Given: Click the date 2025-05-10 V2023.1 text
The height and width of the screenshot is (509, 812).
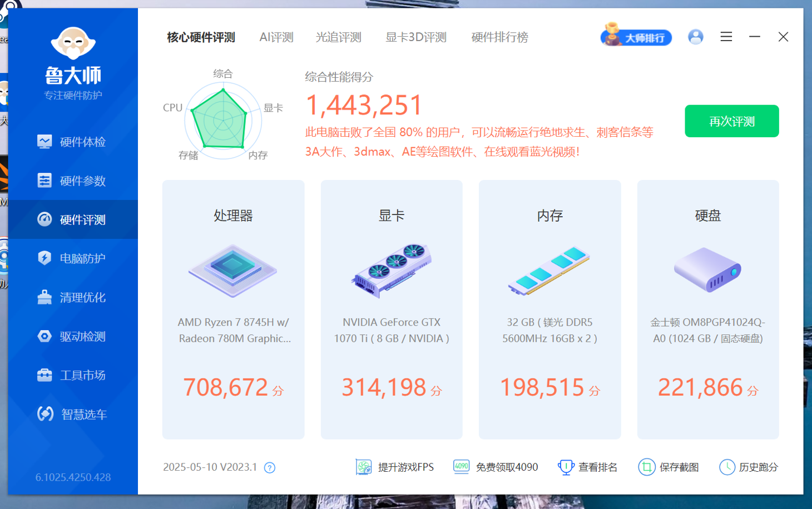Looking at the screenshot, I should [x=210, y=467].
